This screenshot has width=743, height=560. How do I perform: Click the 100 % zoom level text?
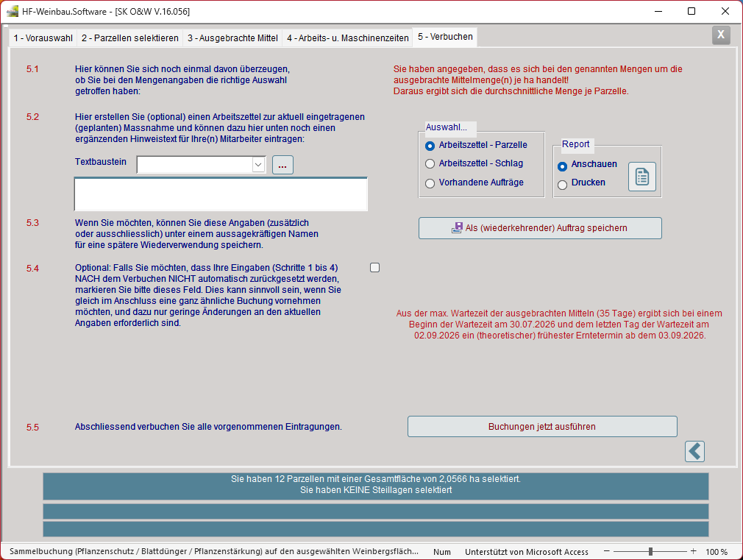(717, 552)
